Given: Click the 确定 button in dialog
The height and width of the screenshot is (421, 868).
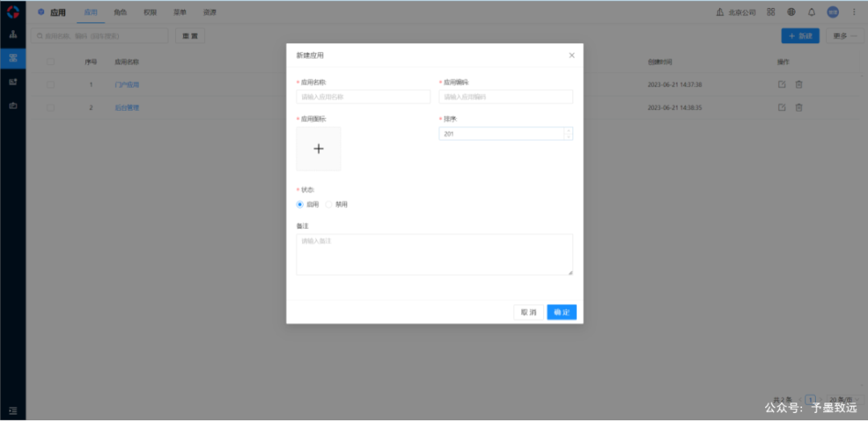Looking at the screenshot, I should click(562, 312).
